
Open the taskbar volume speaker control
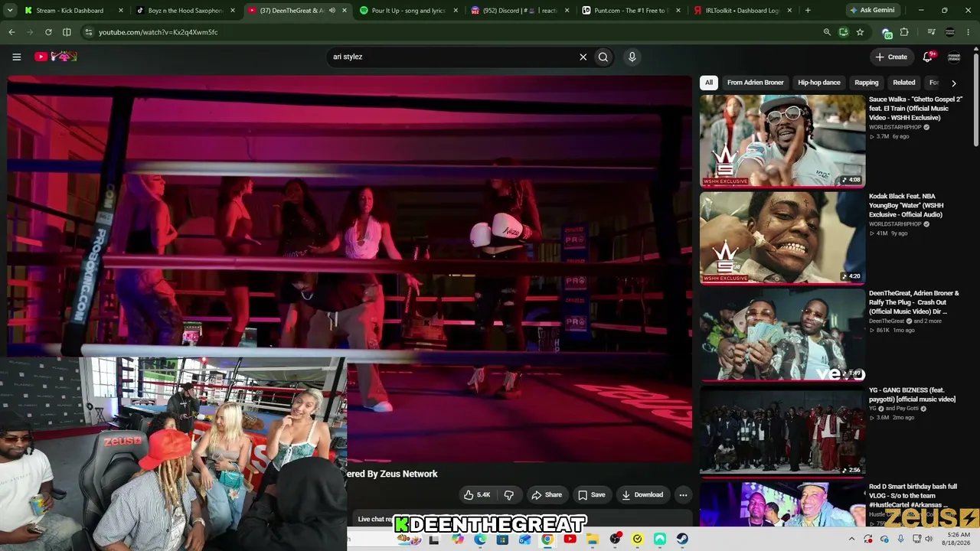tap(929, 540)
